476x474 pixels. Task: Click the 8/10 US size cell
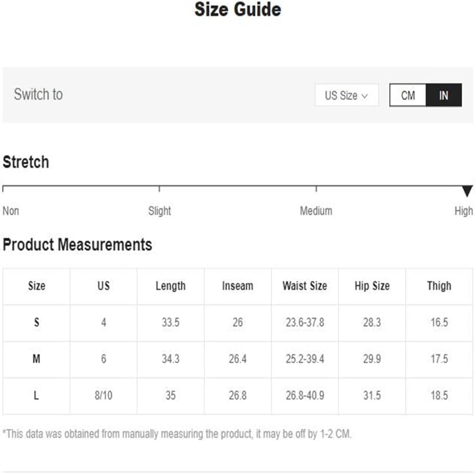[x=104, y=395]
